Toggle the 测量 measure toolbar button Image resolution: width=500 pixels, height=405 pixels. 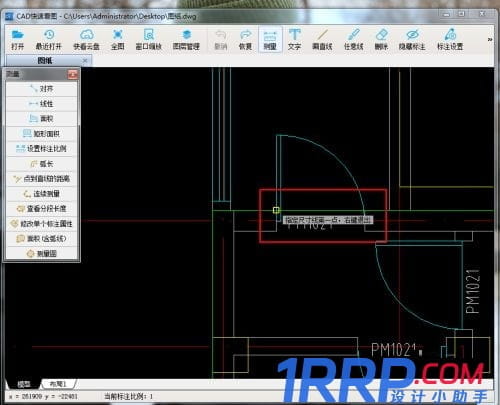click(x=270, y=39)
